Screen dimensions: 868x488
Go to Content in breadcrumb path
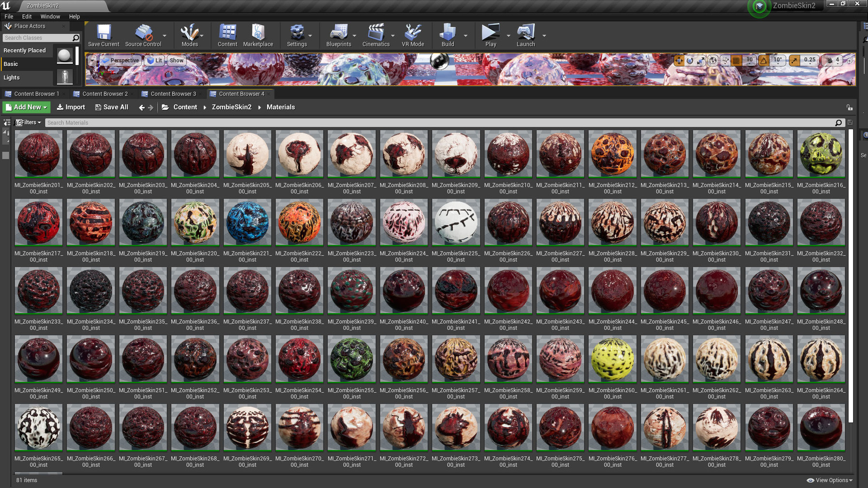pos(185,107)
